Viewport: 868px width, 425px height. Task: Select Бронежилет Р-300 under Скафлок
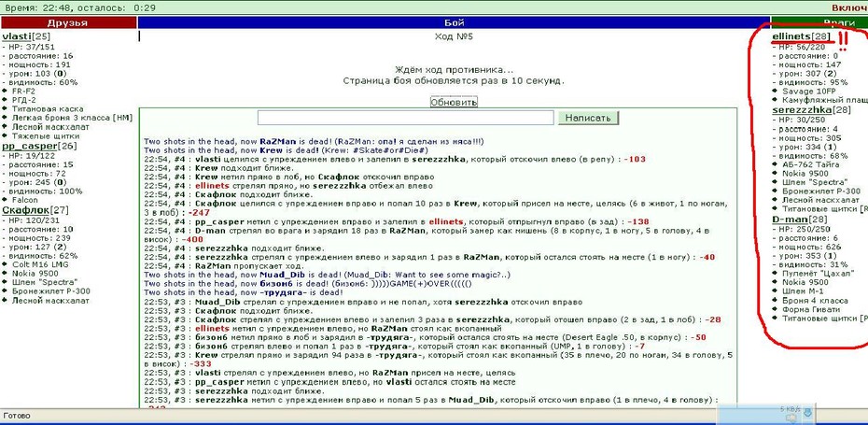[51, 290]
